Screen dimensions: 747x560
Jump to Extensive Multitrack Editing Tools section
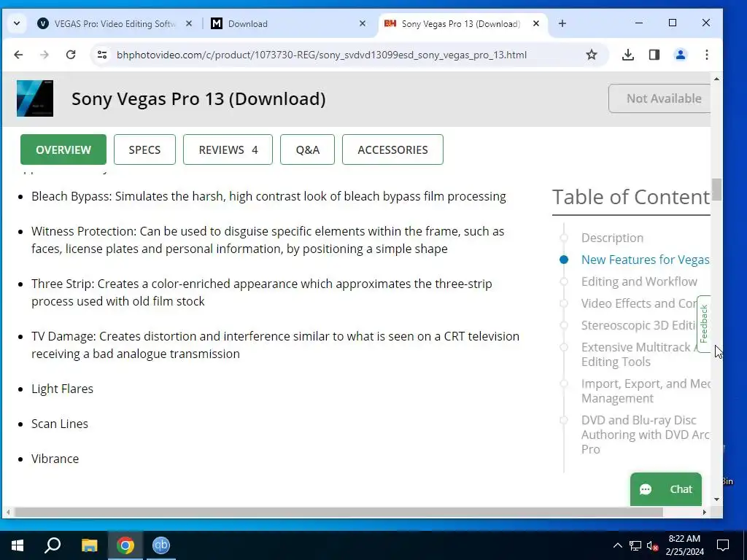pyautogui.click(x=638, y=354)
